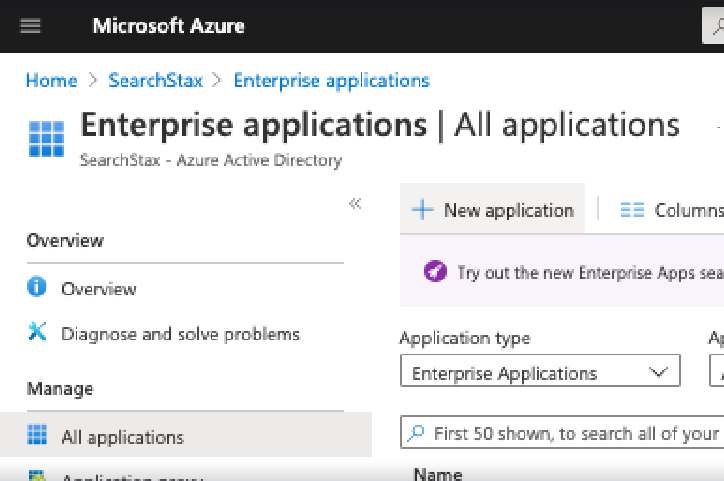Click the Manage section heading
This screenshot has height=481, width=724.
tap(60, 389)
